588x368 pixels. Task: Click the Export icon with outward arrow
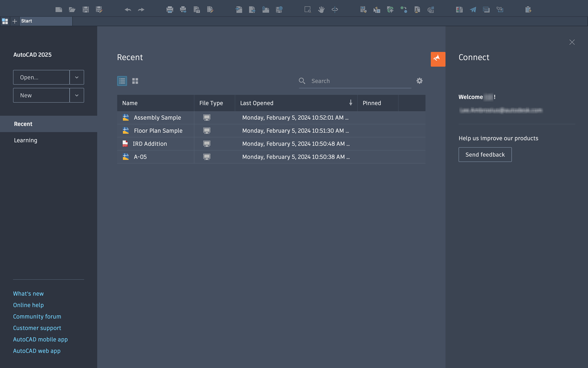pyautogui.click(x=252, y=9)
